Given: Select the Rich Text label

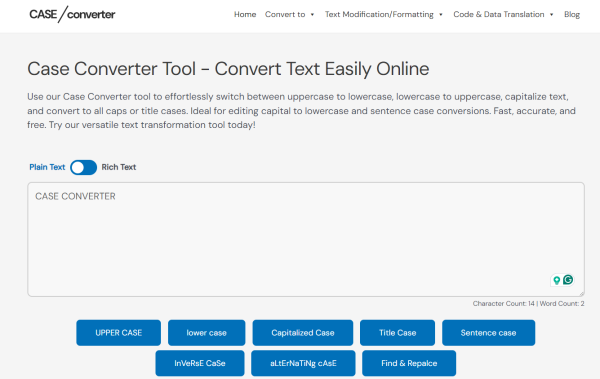Looking at the screenshot, I should tap(119, 167).
